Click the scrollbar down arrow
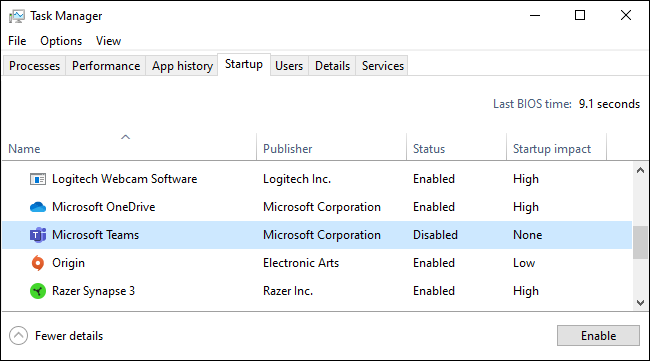The width and height of the screenshot is (650, 361). coord(640,303)
